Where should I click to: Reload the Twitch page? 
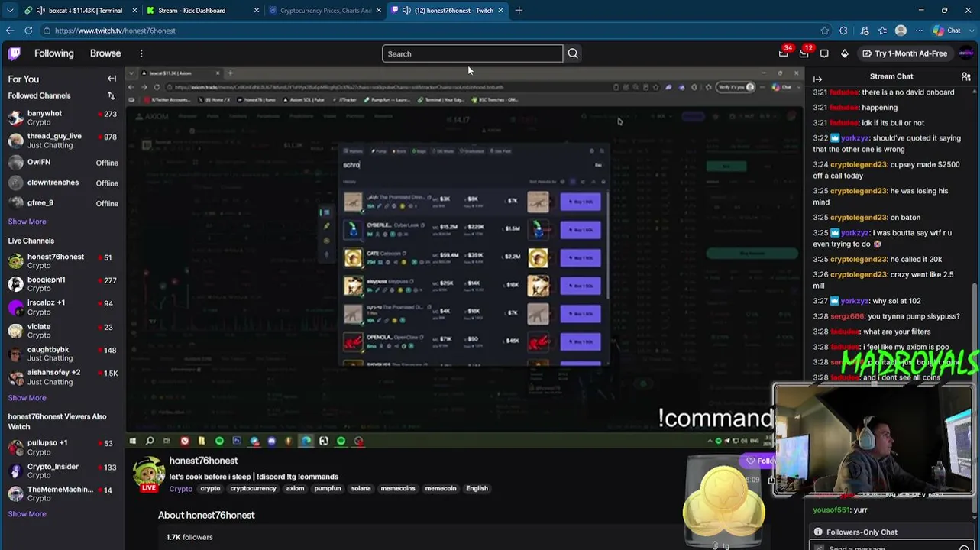[x=28, y=31]
